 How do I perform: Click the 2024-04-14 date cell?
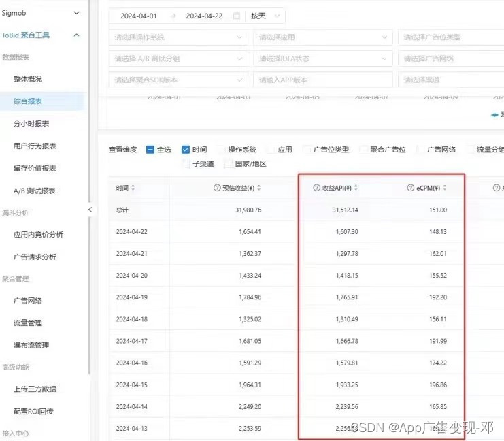click(x=132, y=407)
